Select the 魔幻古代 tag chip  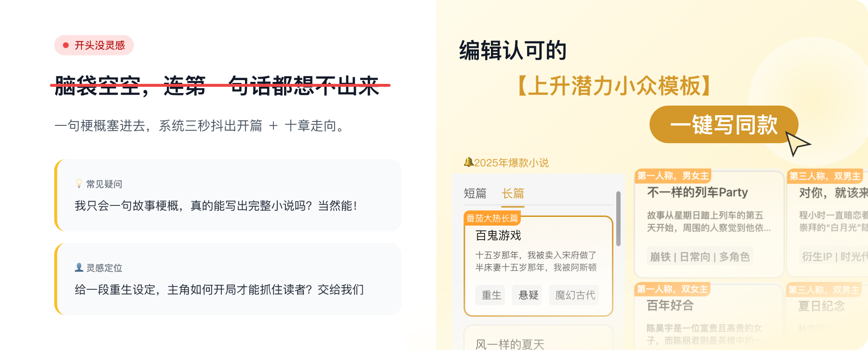click(575, 295)
